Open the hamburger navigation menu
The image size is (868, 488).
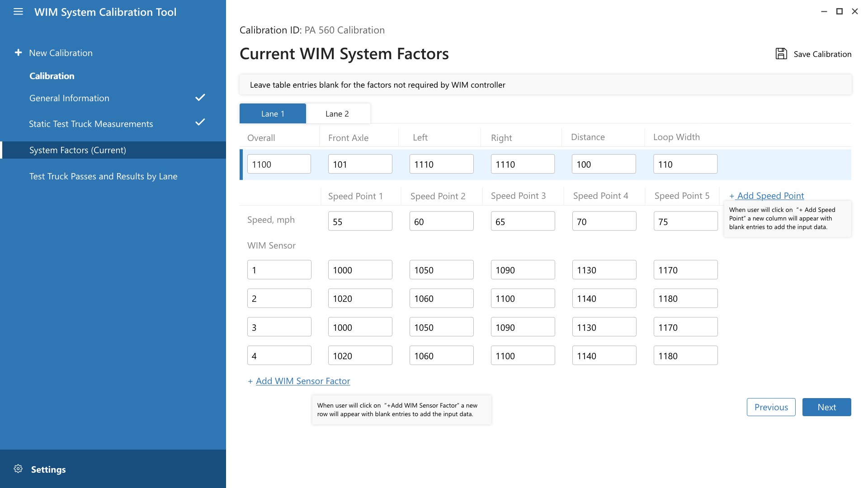(18, 12)
